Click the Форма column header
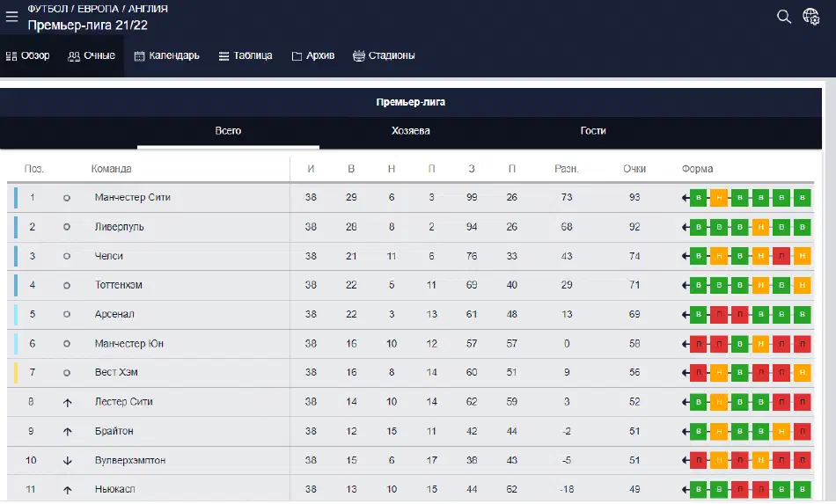Screen dimensions: 836x504 coord(697,169)
